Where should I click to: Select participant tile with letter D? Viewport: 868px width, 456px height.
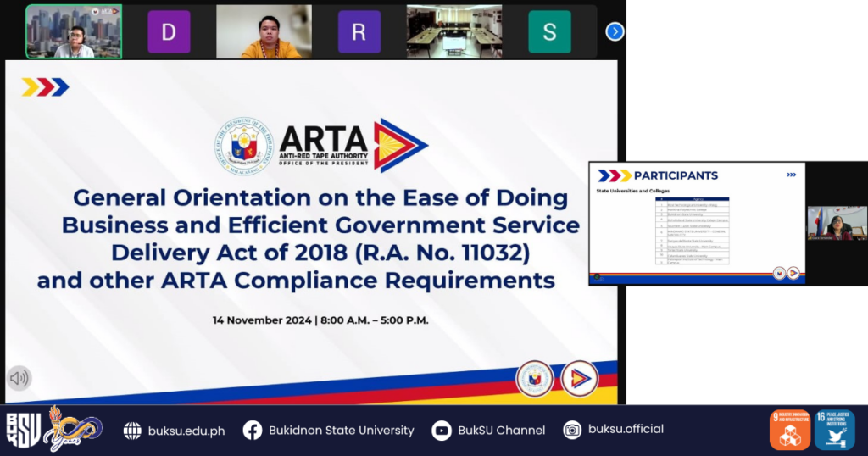[x=169, y=31]
